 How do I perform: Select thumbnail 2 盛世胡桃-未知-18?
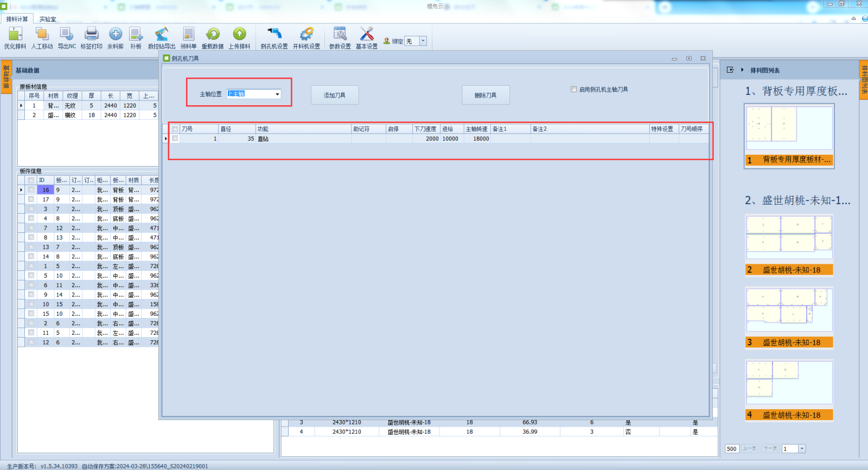(789, 245)
